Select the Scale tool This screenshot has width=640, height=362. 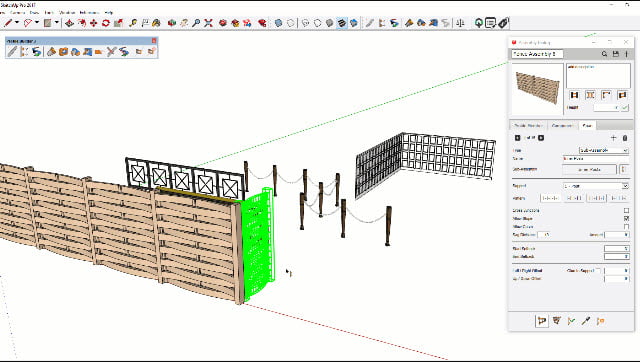click(118, 23)
